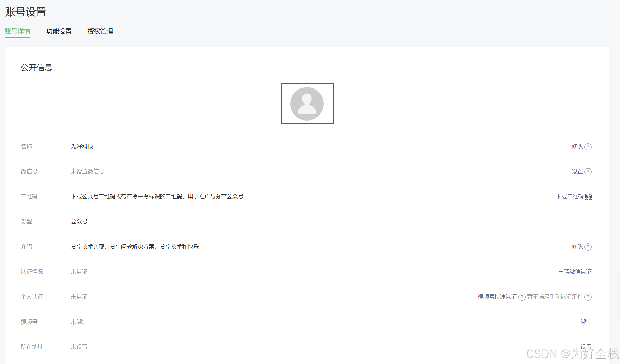Click help icon beside WeChat ID 设置
Screen dimensions: 620x364
point(588,172)
